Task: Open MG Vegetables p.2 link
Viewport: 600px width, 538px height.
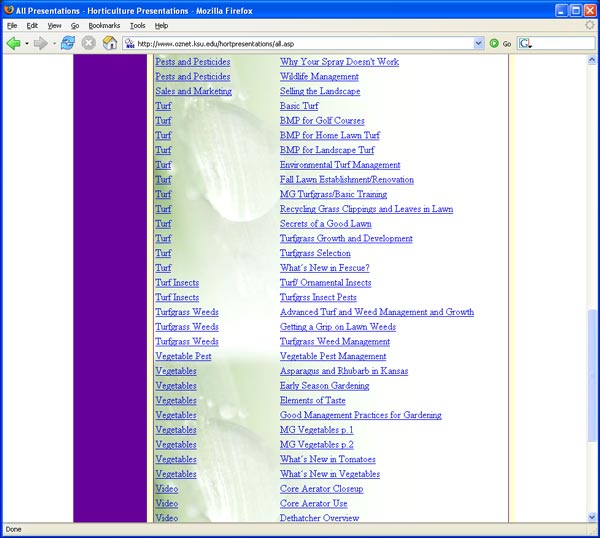Action: coord(316,445)
